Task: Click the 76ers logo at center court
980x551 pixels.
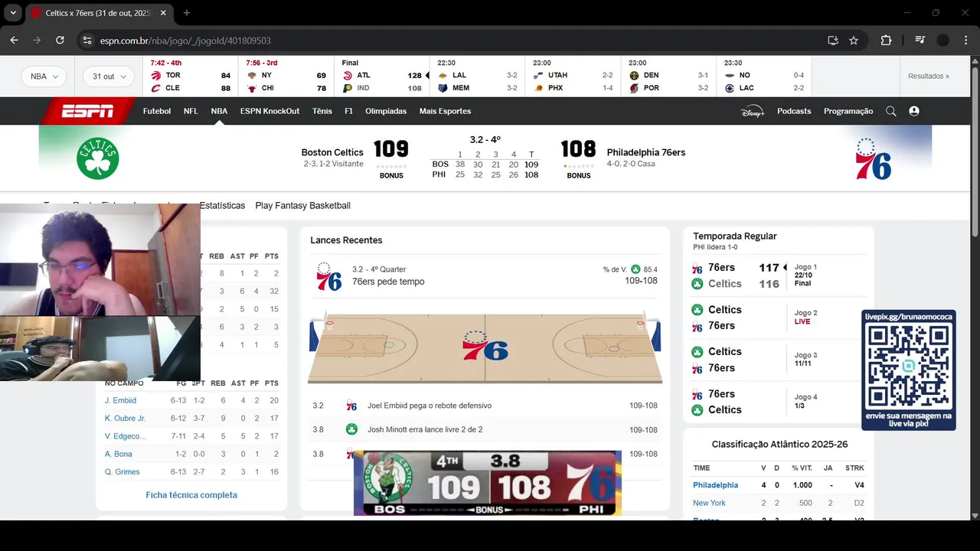Action: pyautogui.click(x=485, y=346)
